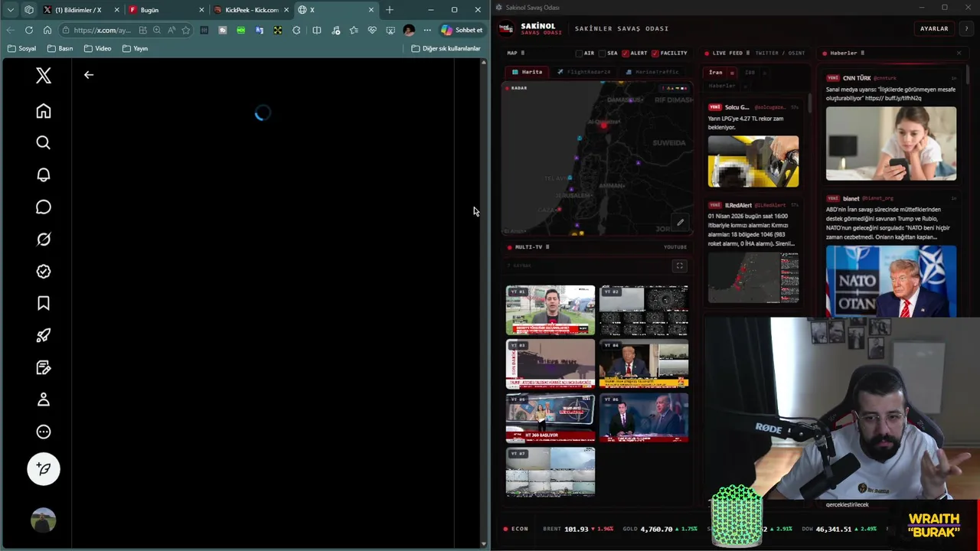Open Edge workspaces icon

click(x=29, y=10)
